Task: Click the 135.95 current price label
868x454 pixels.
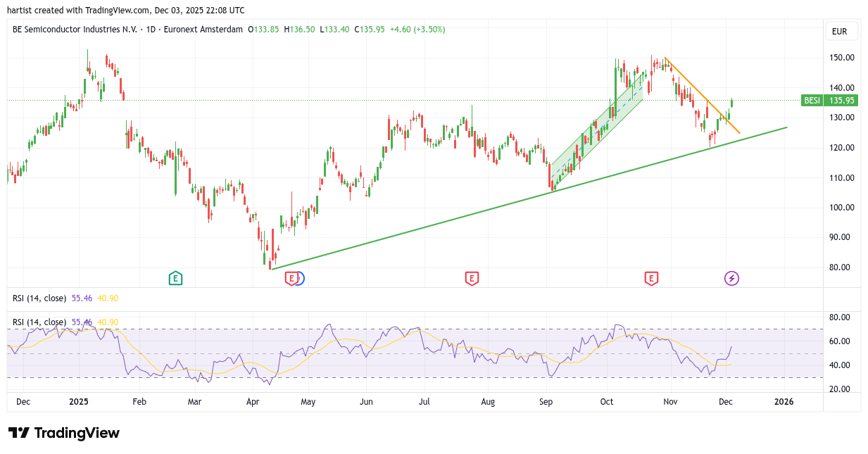Action: tap(841, 101)
